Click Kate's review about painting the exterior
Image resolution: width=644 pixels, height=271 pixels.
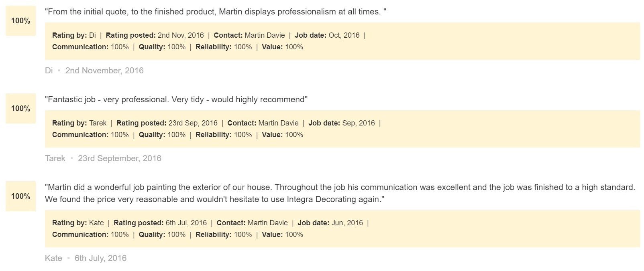pyautogui.click(x=340, y=193)
